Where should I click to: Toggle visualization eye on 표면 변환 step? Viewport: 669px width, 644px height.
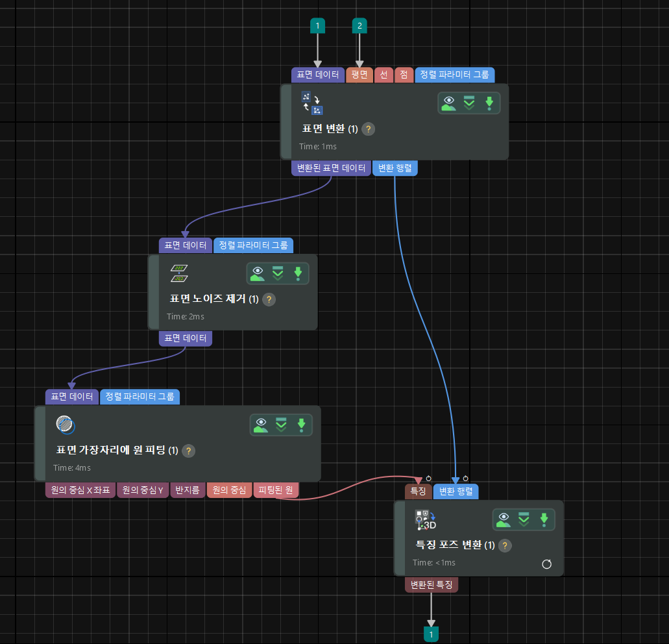pyautogui.click(x=449, y=103)
